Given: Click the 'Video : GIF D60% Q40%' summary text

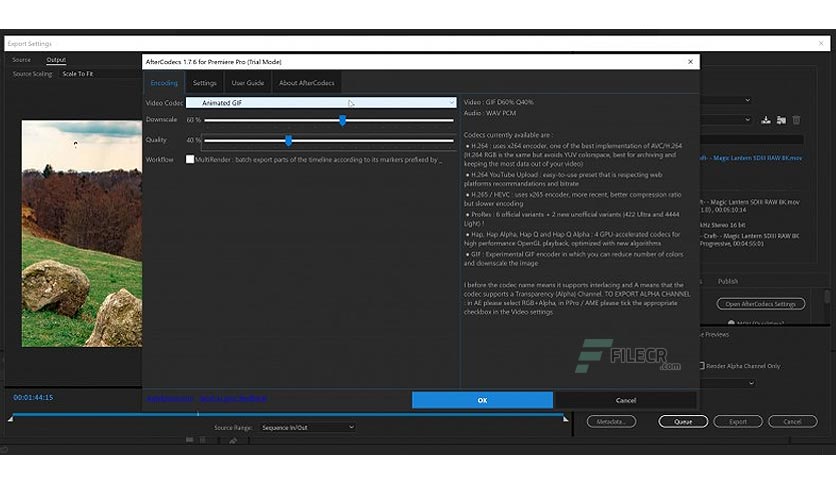Looking at the screenshot, I should [499, 102].
